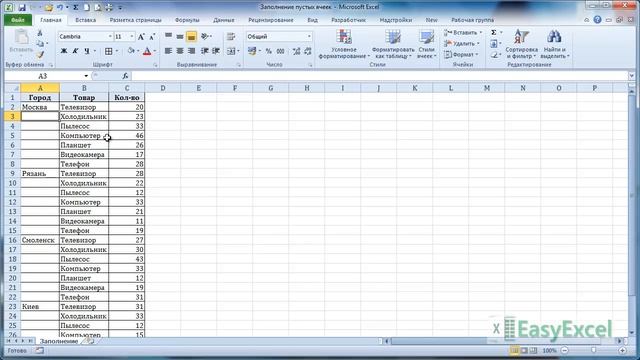This screenshot has width=640, height=360.
Task: Switch to Разработчик tab
Action: point(348,20)
